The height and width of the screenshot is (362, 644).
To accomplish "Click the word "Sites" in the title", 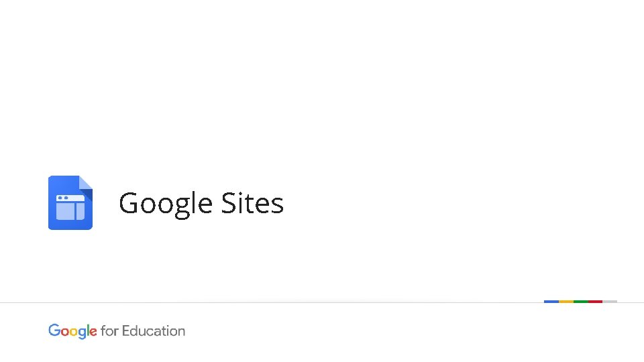I will pyautogui.click(x=252, y=203).
